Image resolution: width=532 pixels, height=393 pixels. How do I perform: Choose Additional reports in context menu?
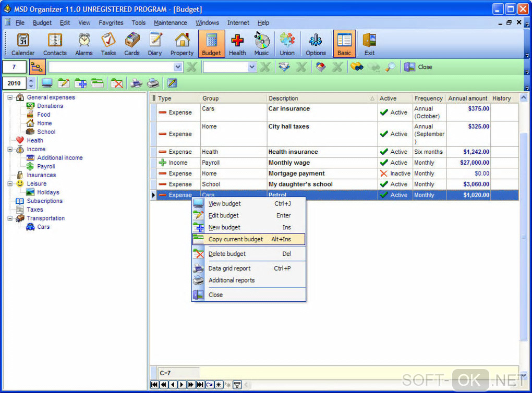pos(249,280)
